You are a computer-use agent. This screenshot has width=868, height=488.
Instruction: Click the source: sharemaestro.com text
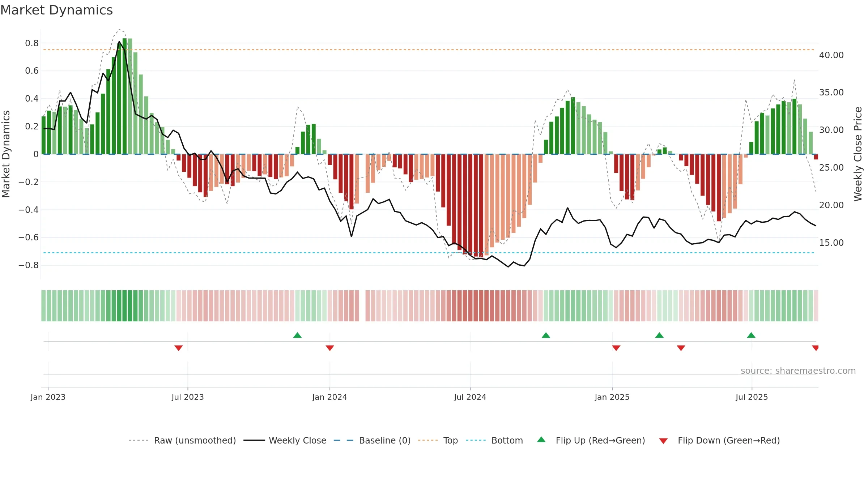798,371
